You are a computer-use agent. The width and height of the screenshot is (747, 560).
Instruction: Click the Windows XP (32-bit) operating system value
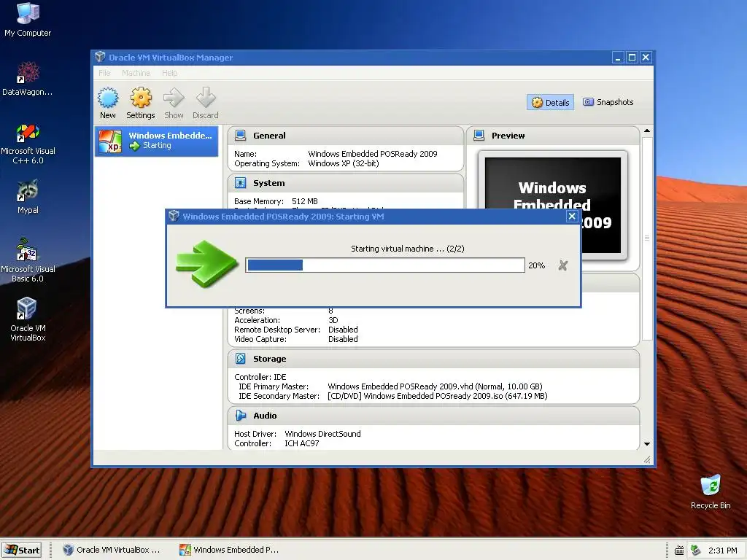344,163
